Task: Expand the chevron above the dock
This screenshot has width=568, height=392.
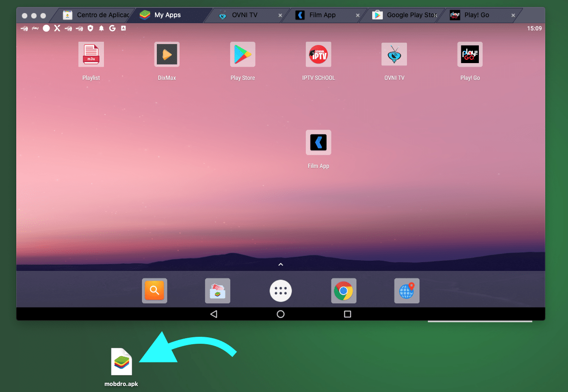Action: [280, 264]
